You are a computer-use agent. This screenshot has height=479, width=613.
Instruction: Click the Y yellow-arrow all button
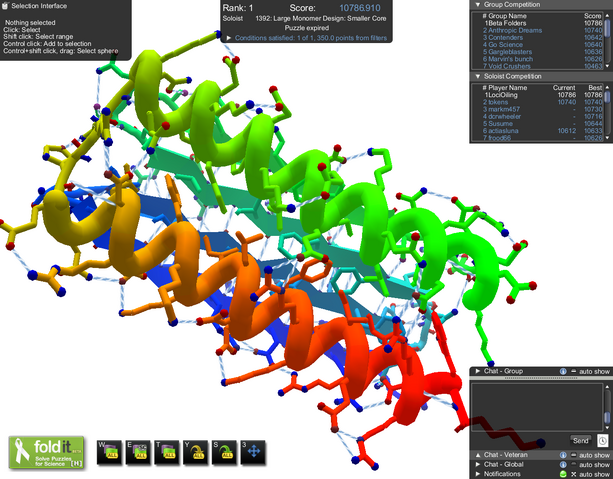coord(196,452)
